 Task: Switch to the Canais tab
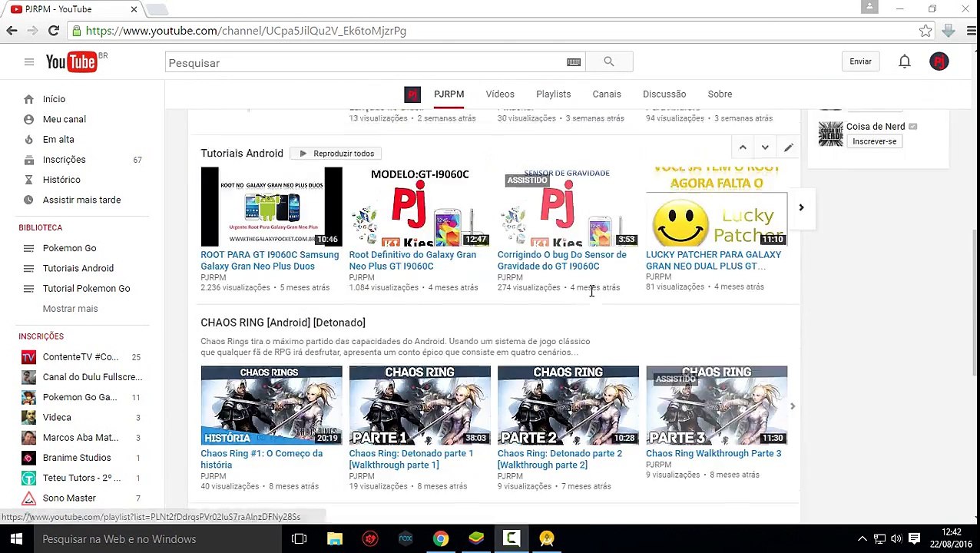point(607,94)
